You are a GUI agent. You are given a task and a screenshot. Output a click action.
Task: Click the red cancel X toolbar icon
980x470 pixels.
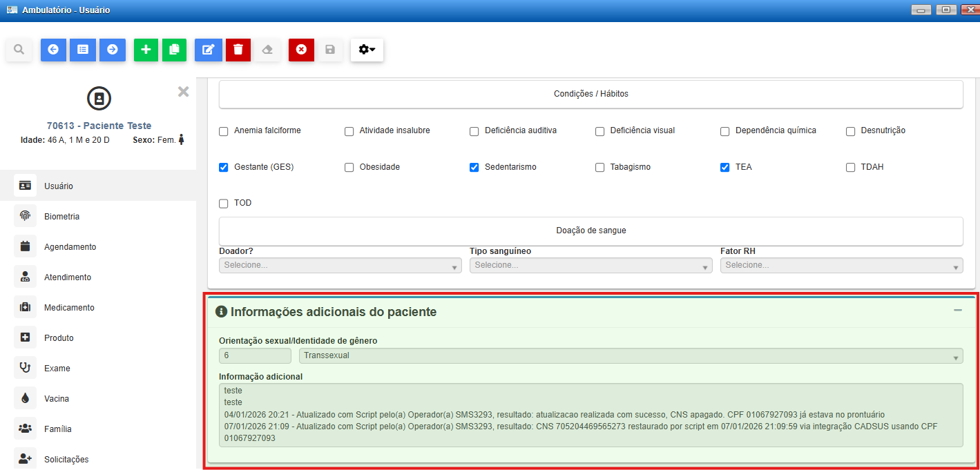point(301,50)
